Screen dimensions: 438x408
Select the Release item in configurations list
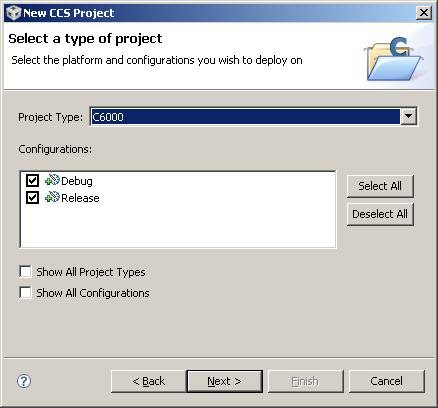(80, 198)
